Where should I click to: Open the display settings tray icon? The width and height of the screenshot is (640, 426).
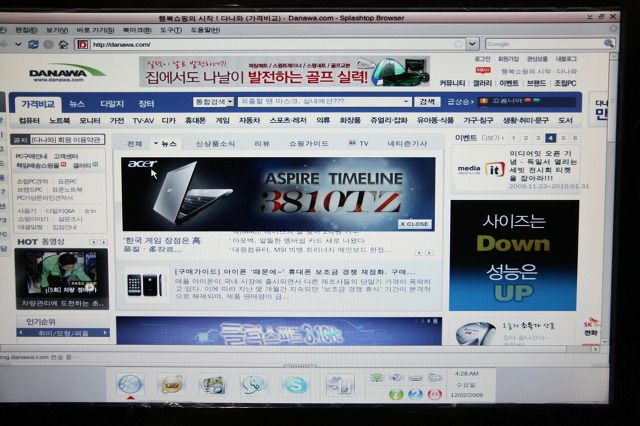(435, 378)
